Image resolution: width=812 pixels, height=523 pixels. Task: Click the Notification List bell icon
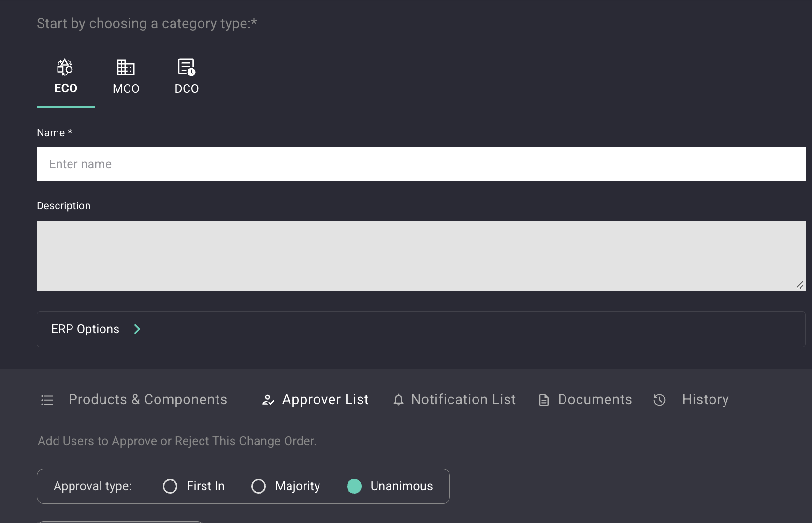point(398,400)
